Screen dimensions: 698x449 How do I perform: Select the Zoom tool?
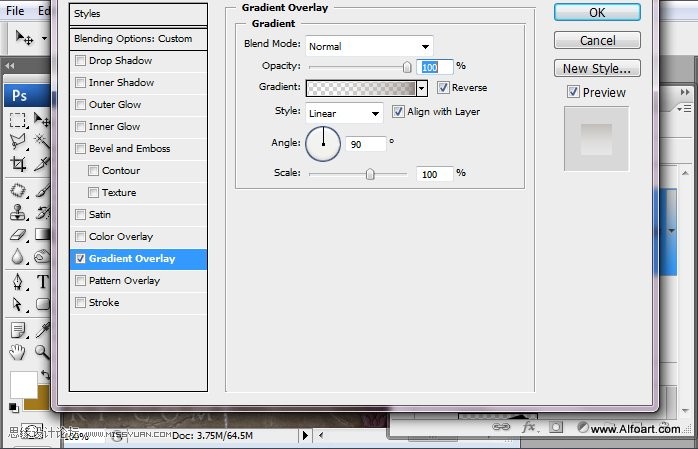(x=42, y=352)
